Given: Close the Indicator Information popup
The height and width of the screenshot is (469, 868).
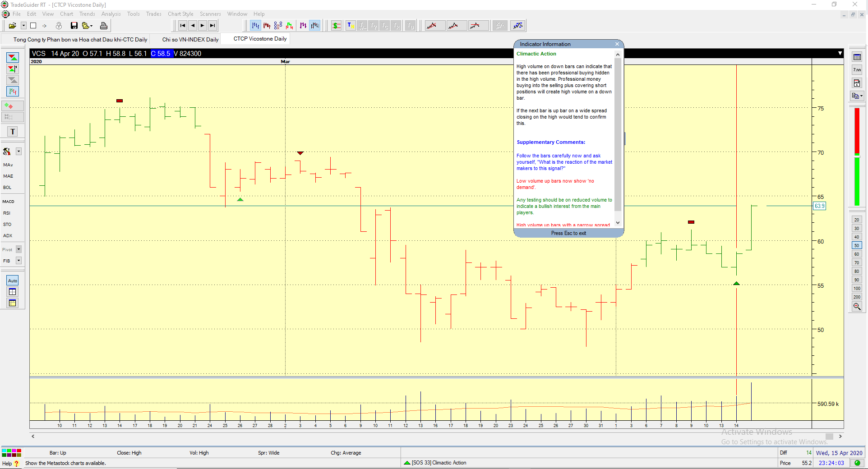Looking at the screenshot, I should pyautogui.click(x=617, y=44).
